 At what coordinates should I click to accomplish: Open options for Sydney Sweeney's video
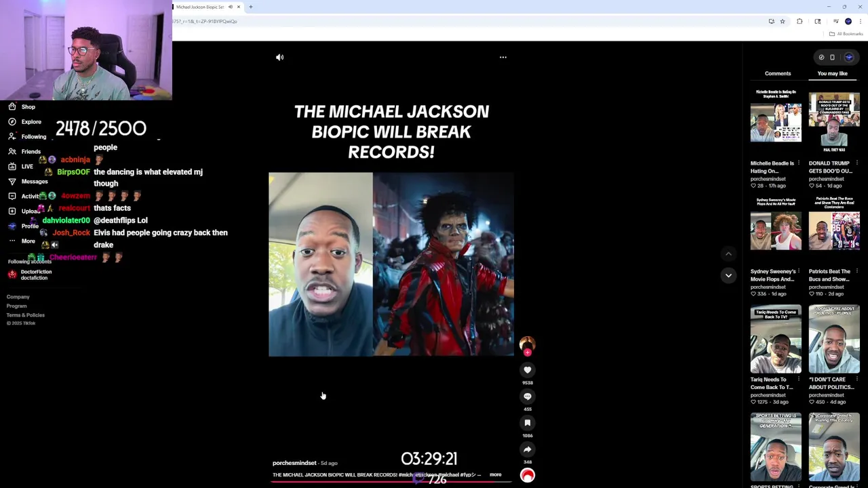click(799, 271)
